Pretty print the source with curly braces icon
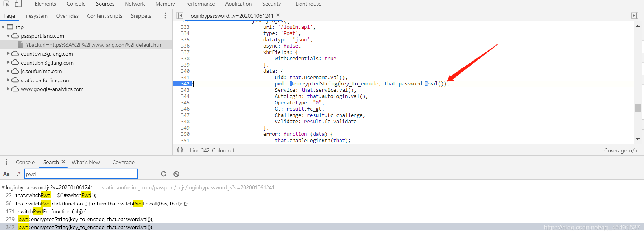Screen dimensions: 644x235 click(180, 150)
